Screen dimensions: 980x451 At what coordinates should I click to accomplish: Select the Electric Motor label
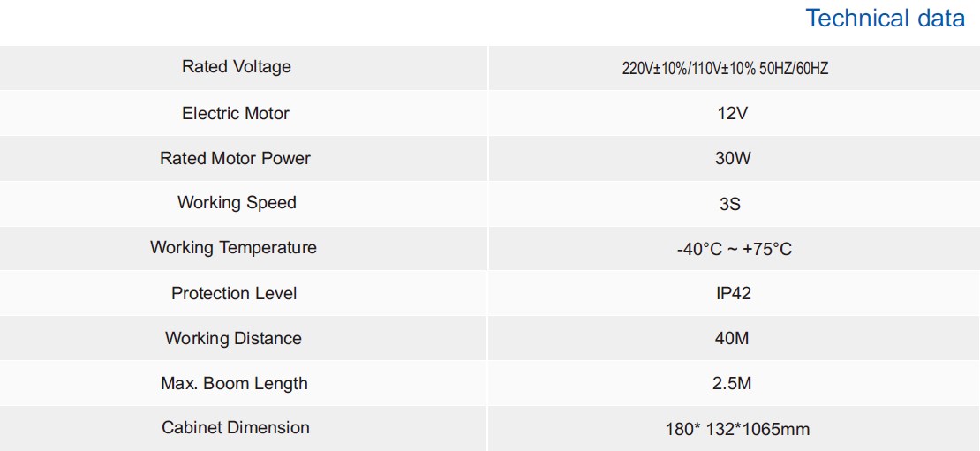[x=236, y=113]
